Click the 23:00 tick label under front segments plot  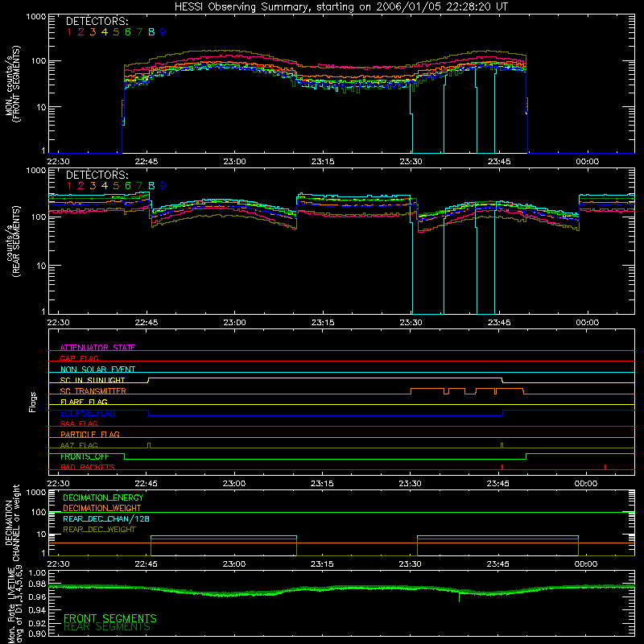coord(234,162)
